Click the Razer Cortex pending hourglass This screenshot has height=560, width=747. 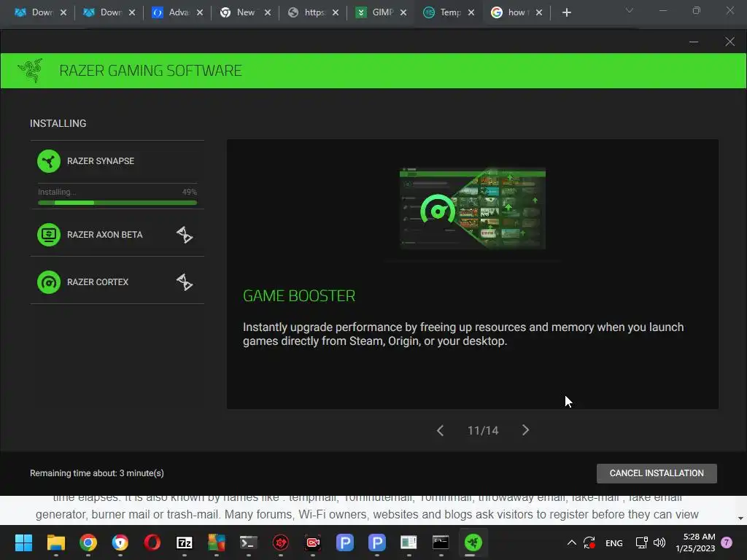pyautogui.click(x=185, y=282)
